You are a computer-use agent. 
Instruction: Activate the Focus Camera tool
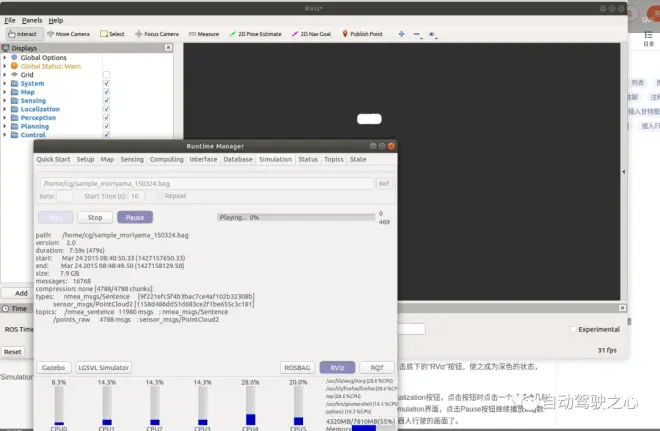[x=157, y=34]
